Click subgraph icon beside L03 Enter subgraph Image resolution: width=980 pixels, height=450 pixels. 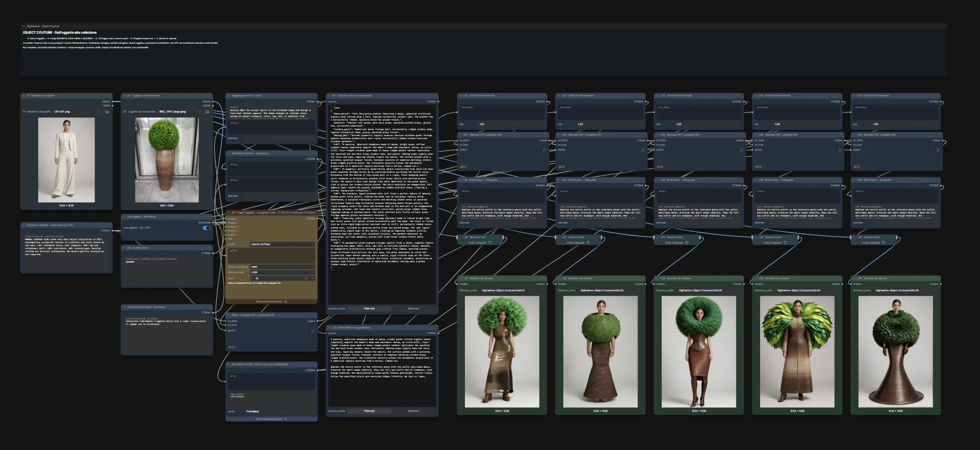coord(687,243)
